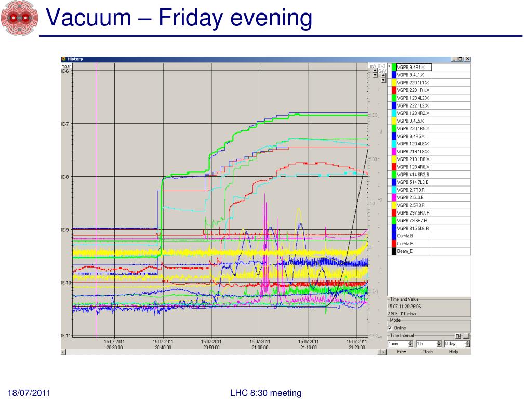Decrease the 1 h interval spinner
532x399 pixels.
click(439, 345)
